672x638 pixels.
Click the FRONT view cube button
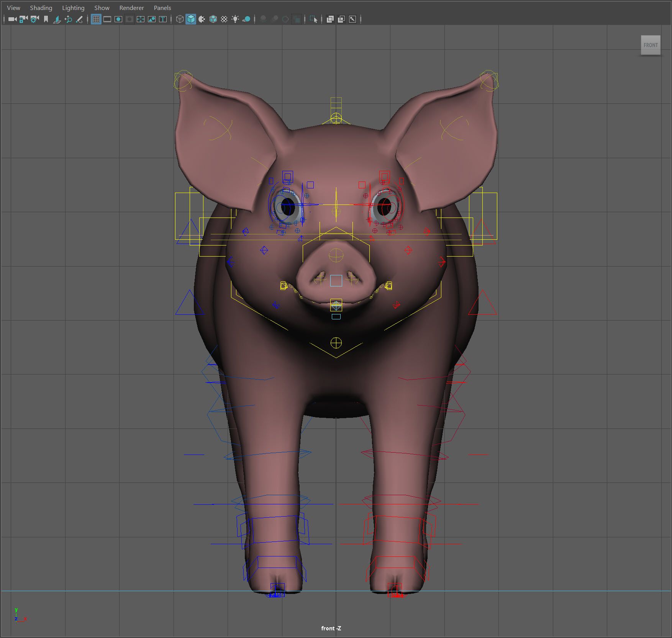click(x=651, y=45)
